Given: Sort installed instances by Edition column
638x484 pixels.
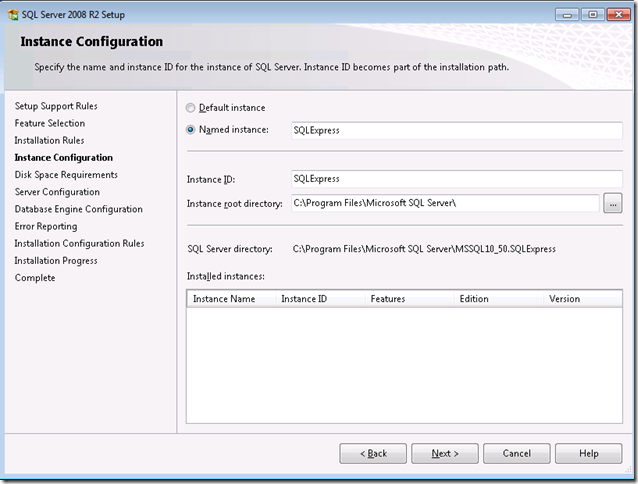Looking at the screenshot, I should tap(498, 299).
